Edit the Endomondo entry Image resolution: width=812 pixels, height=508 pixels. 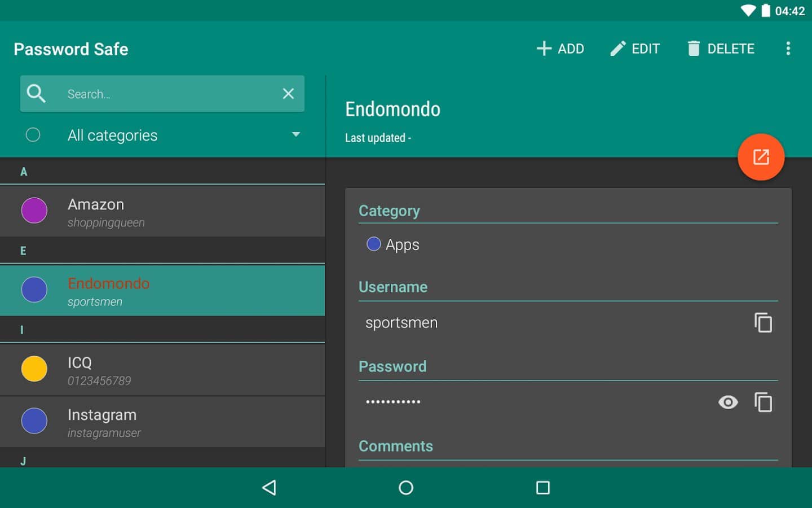point(635,49)
